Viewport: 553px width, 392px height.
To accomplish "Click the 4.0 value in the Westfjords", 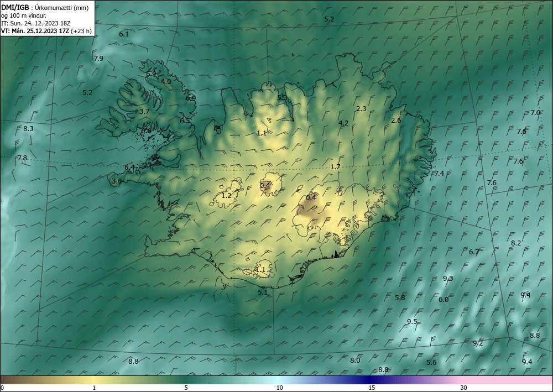I will coord(166,81).
